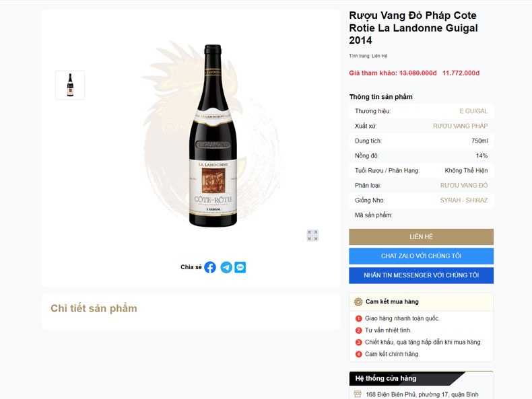This screenshot has height=399, width=532.
Task: Share product via Telegram icon
Action: (x=226, y=267)
